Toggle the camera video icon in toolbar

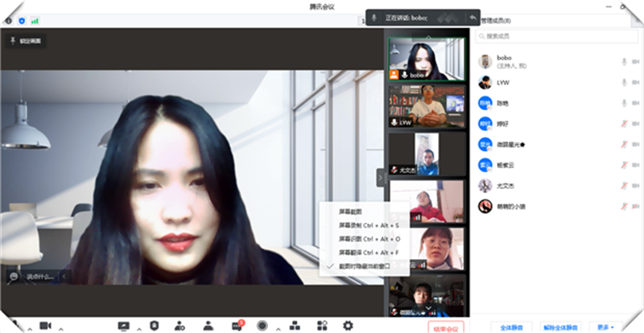click(45, 326)
